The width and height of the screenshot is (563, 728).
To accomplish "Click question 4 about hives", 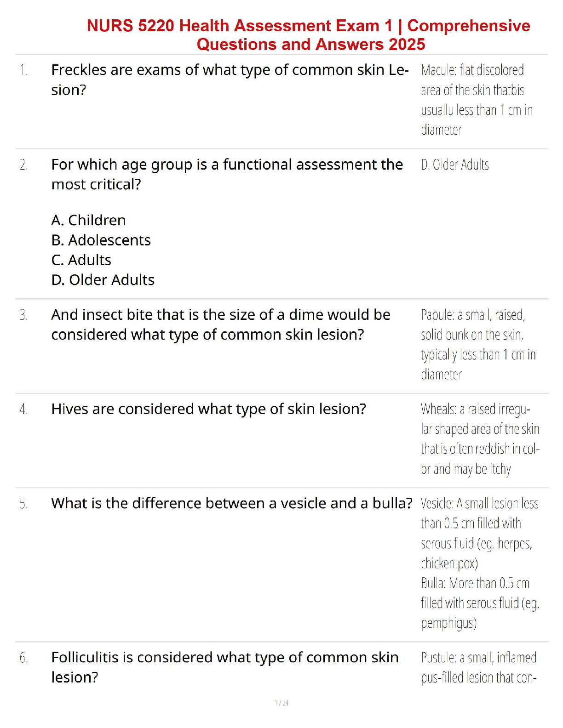I will 208,409.
